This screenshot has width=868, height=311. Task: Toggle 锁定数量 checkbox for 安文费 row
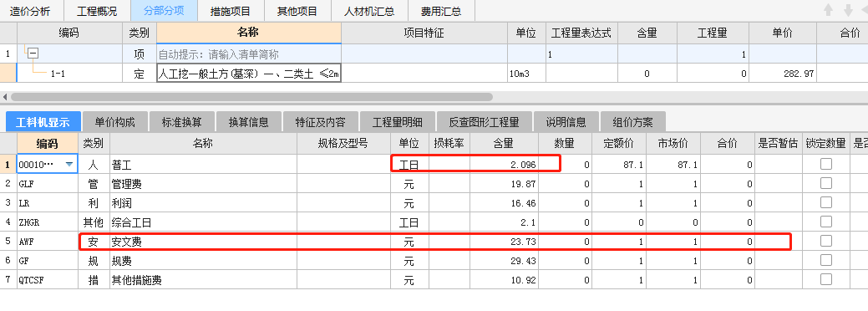point(826,241)
